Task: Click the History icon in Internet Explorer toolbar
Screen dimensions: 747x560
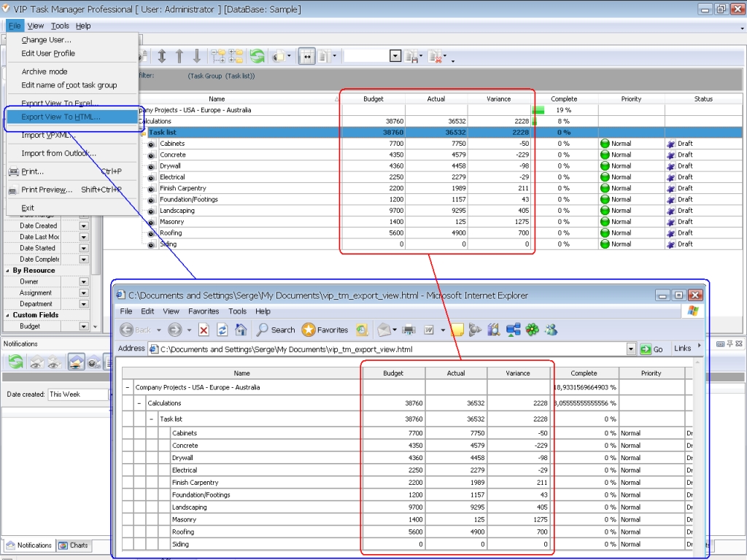Action: [x=362, y=330]
